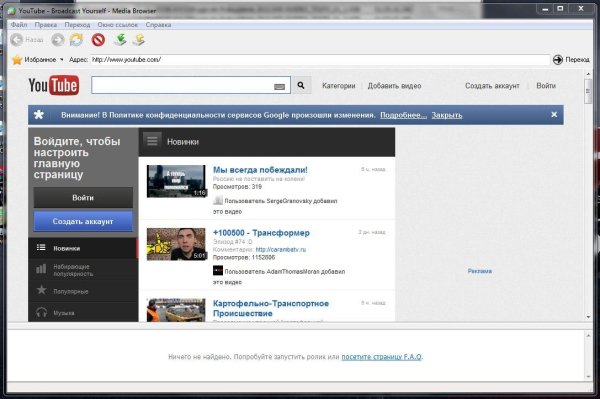Click the Go arrow icon next to Переход

558,60
